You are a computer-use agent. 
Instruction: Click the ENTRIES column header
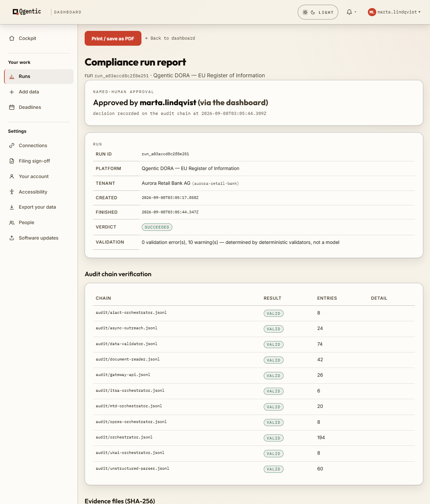coord(327,298)
